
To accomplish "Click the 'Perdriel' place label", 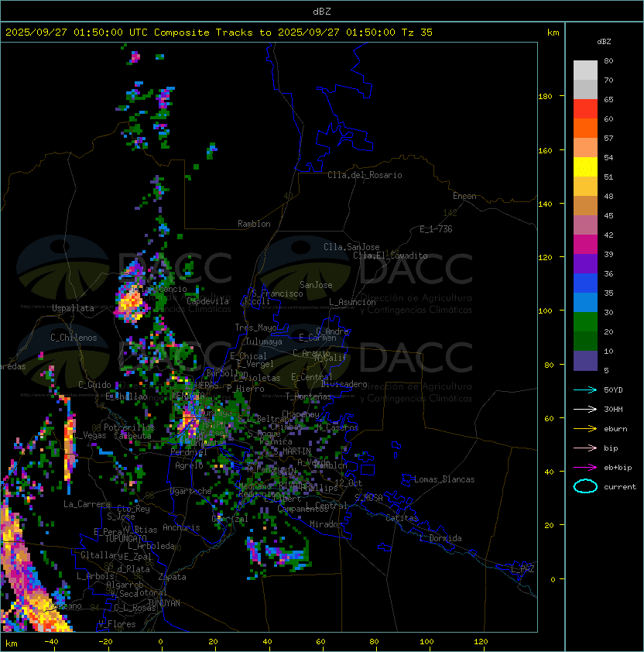I will click(x=188, y=451).
